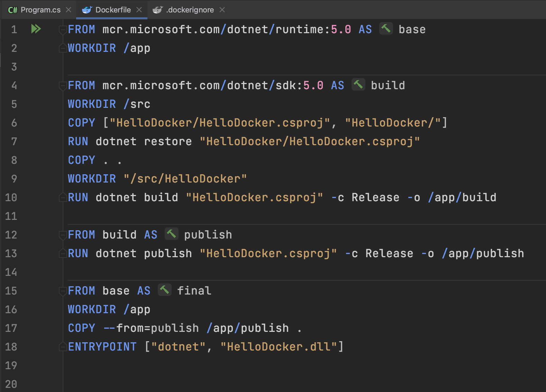Click line number 10 in the gutter
The width and height of the screenshot is (546, 392).
click(x=11, y=197)
